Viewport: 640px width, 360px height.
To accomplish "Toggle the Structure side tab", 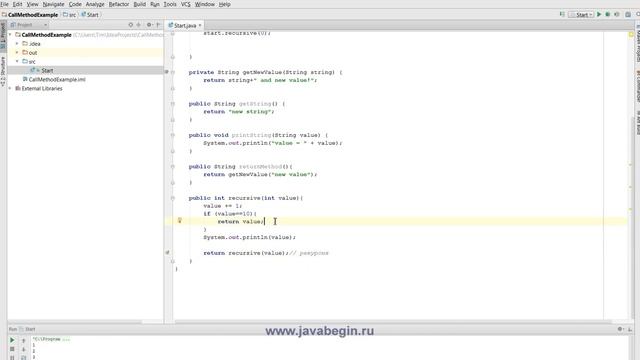I will [3, 71].
